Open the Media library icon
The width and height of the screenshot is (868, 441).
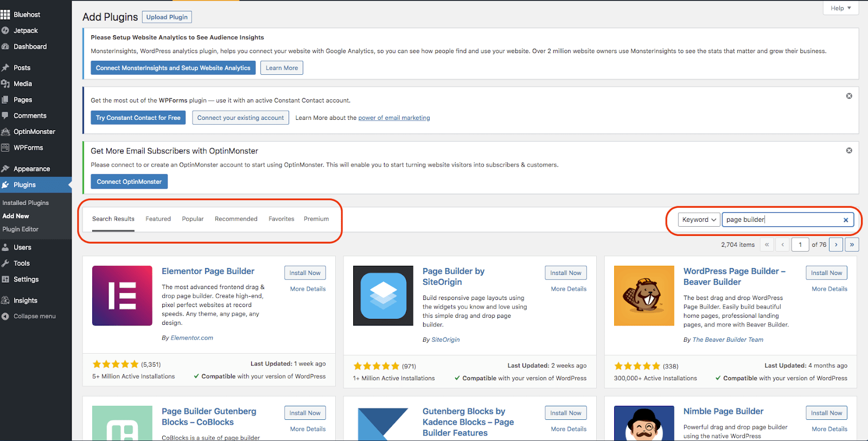pyautogui.click(x=5, y=84)
